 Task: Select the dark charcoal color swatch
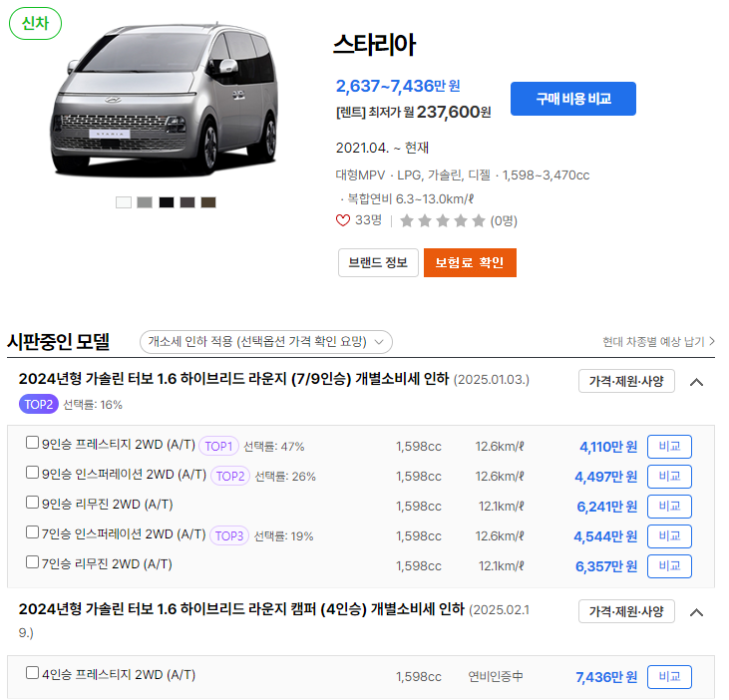(187, 202)
